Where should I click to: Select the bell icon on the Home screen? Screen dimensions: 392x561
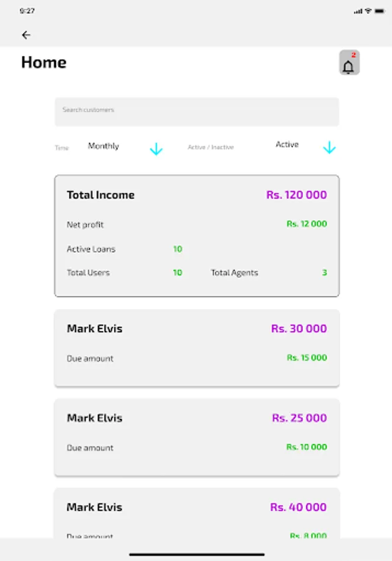pyautogui.click(x=348, y=65)
